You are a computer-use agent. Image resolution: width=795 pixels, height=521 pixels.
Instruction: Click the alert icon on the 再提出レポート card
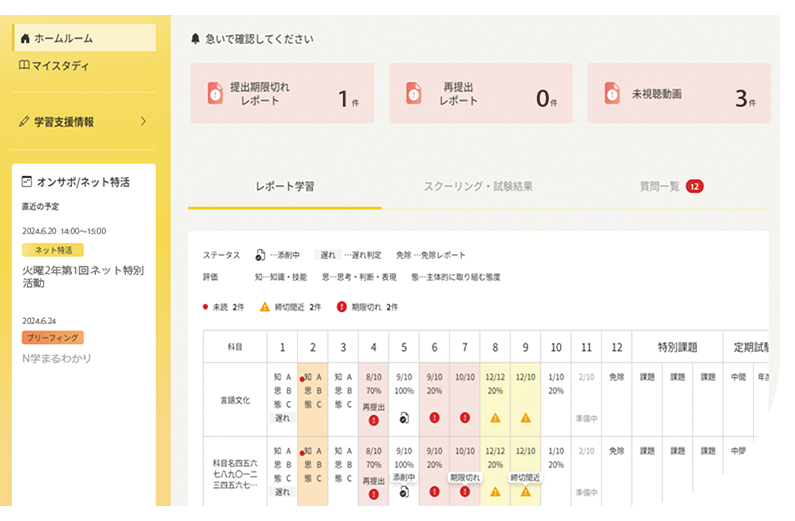[412, 93]
